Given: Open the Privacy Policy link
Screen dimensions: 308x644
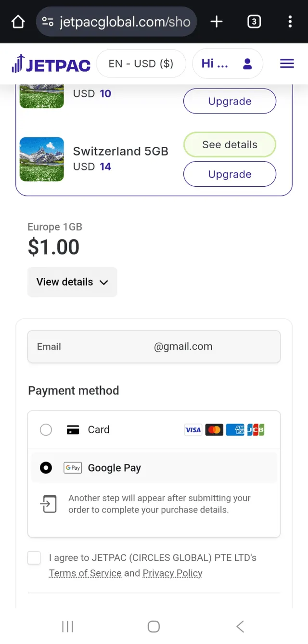Looking at the screenshot, I should 172,573.
